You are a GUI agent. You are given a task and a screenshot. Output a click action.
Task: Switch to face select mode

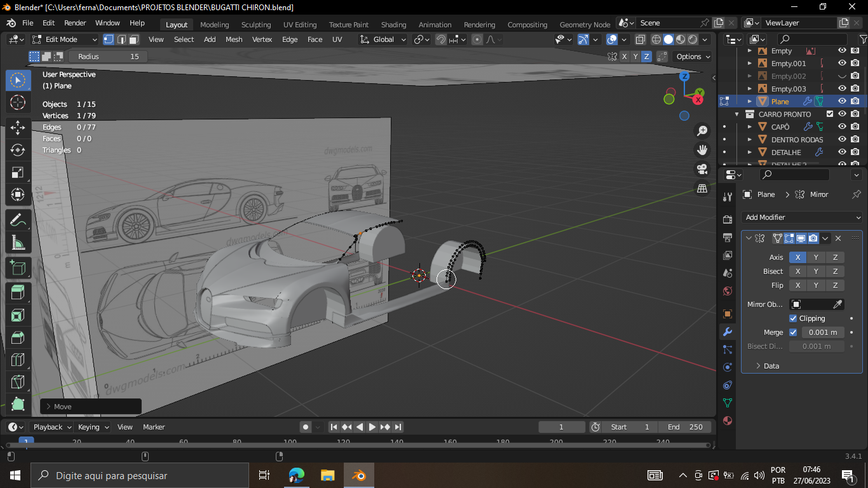pos(134,39)
